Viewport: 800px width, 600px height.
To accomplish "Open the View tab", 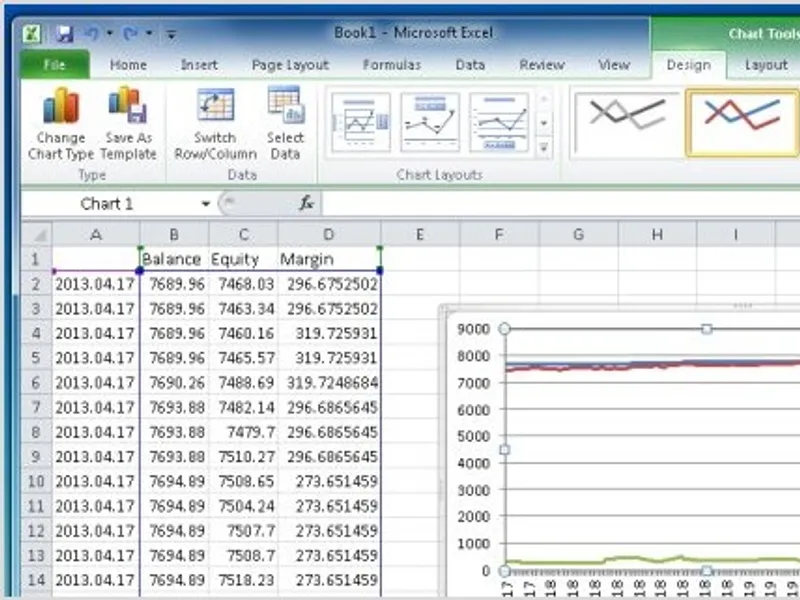I will [614, 65].
